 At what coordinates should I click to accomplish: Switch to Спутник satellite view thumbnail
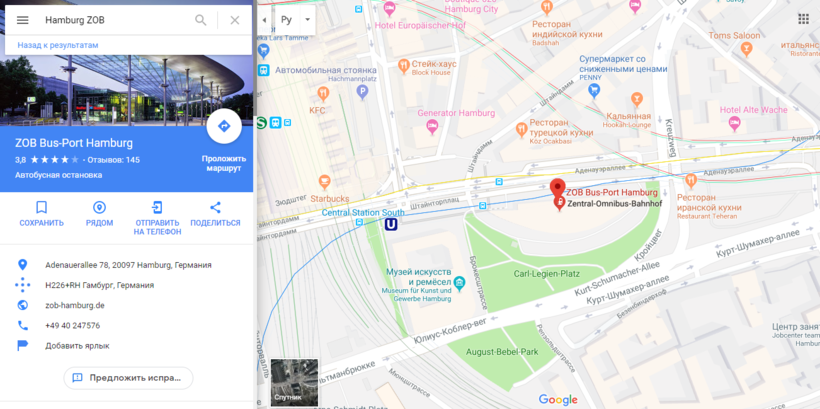pyautogui.click(x=294, y=382)
